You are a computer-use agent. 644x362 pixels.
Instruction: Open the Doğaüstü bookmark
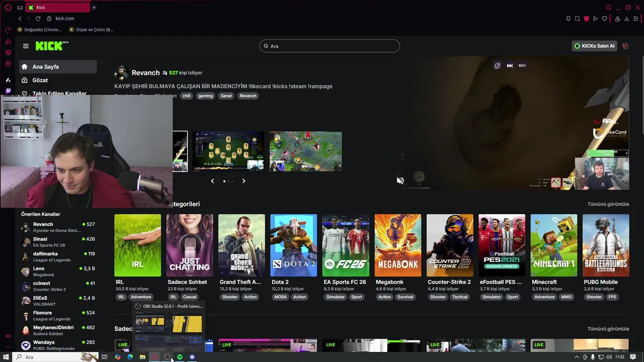[x=39, y=30]
